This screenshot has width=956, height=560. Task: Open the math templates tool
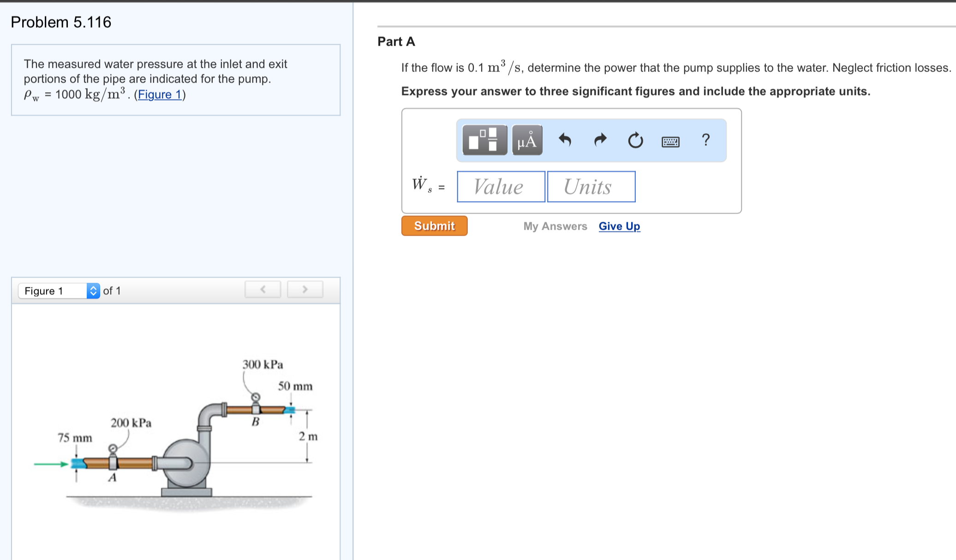pyautogui.click(x=484, y=140)
